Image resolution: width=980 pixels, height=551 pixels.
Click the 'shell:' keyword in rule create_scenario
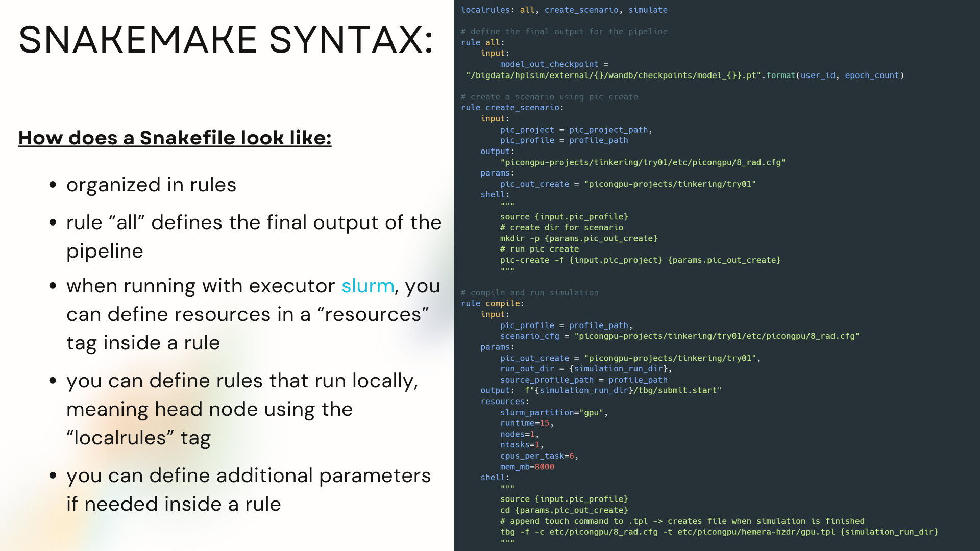tap(495, 195)
